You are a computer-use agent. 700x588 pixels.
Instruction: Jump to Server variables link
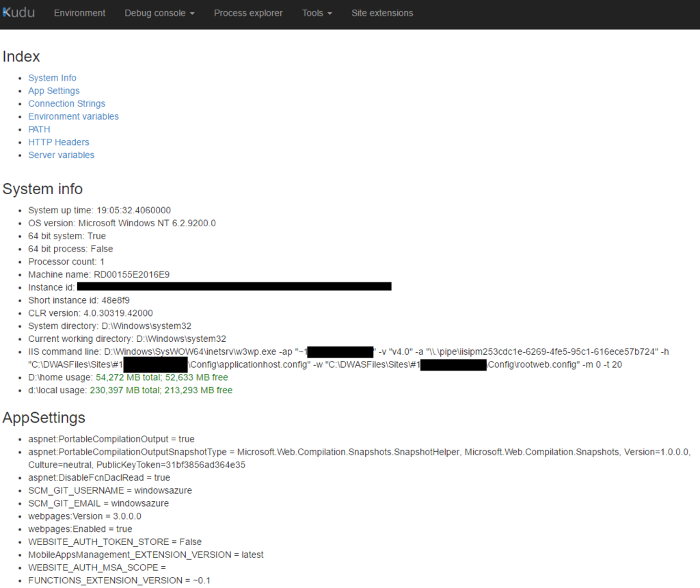point(62,155)
